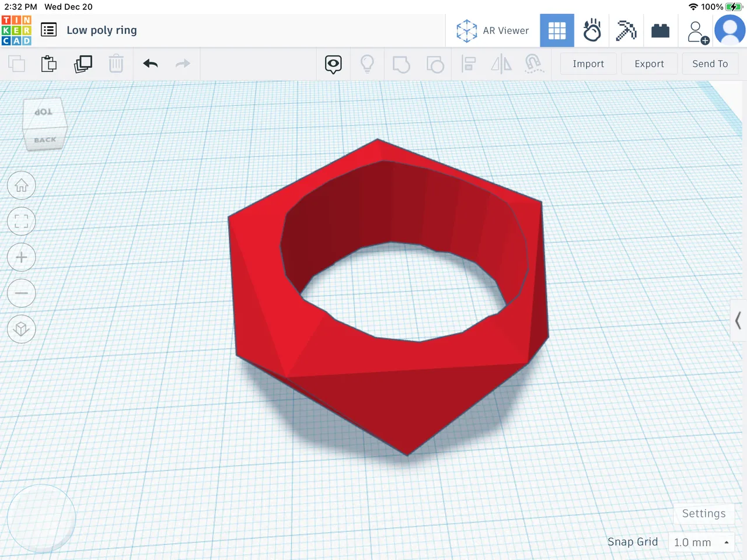747x560 pixels.
Task: Return to home view orientation
Action: [x=21, y=185]
